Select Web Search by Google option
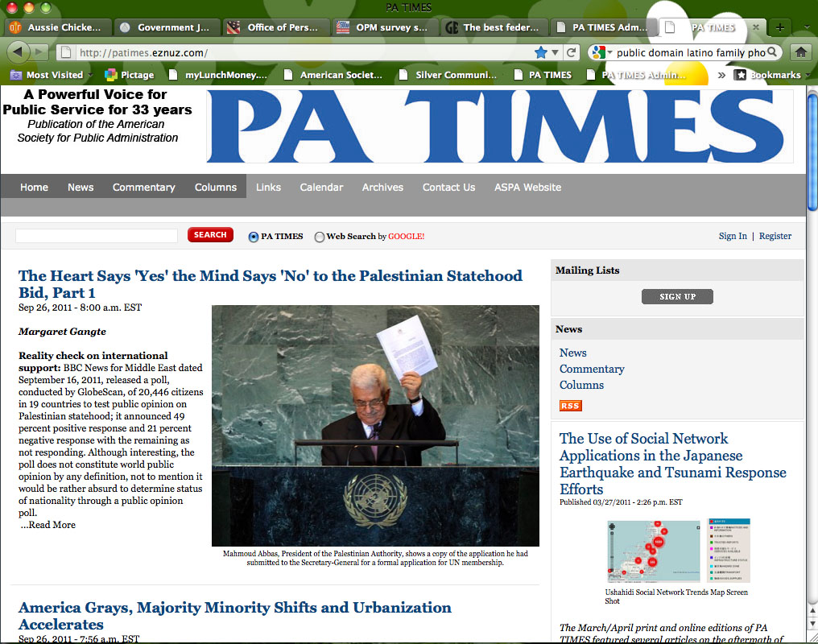Image resolution: width=818 pixels, height=644 pixels. tap(320, 236)
